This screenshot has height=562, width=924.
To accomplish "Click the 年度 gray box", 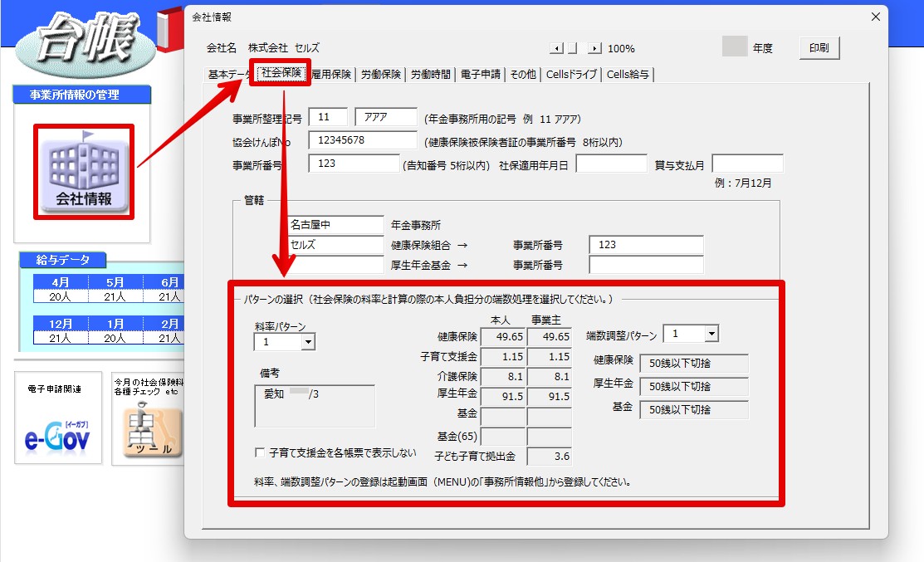I will (734, 46).
